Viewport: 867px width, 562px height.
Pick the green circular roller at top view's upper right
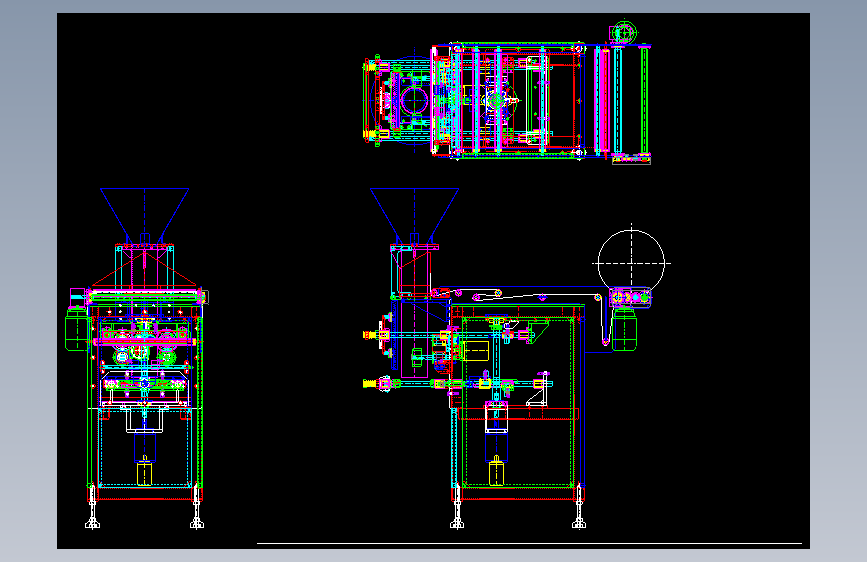coord(624,32)
